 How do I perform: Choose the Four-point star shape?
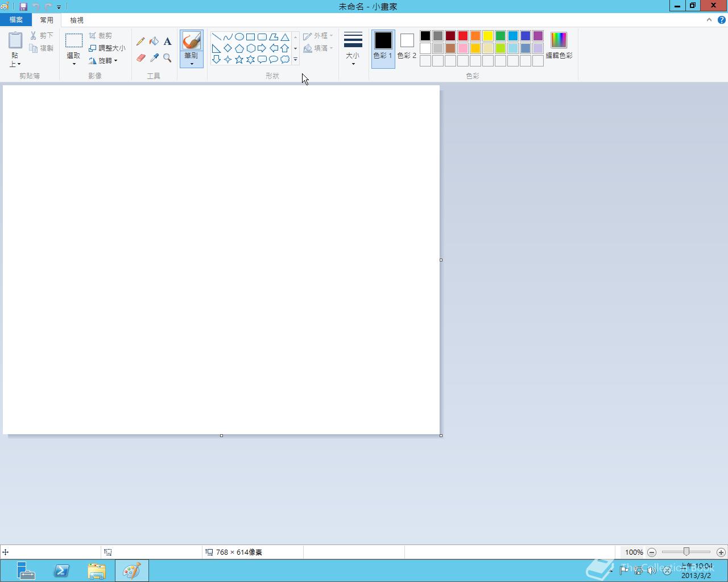point(227,60)
